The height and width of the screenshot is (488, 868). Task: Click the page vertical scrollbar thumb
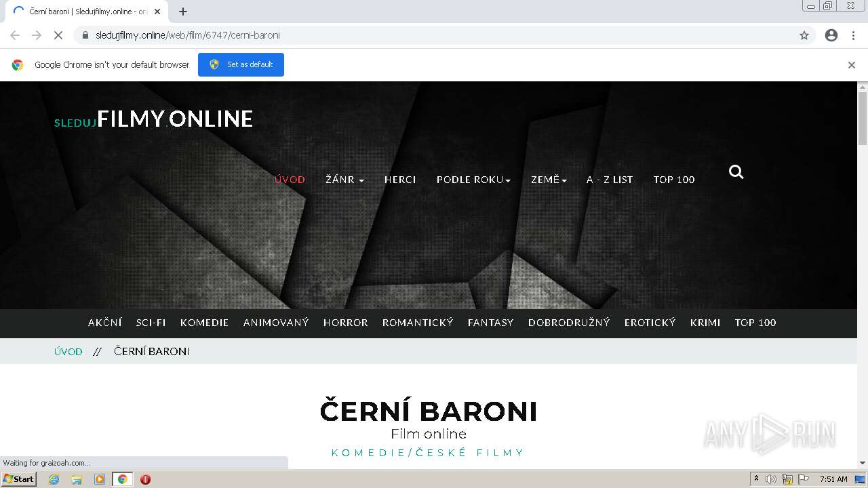tap(863, 119)
